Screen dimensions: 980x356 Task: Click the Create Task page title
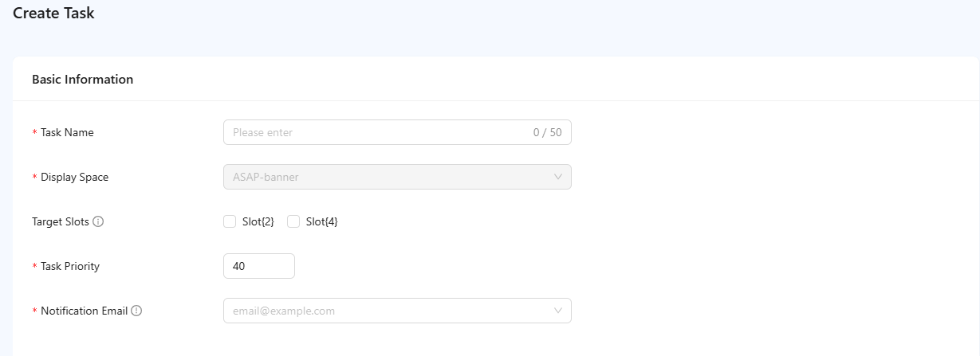point(53,14)
